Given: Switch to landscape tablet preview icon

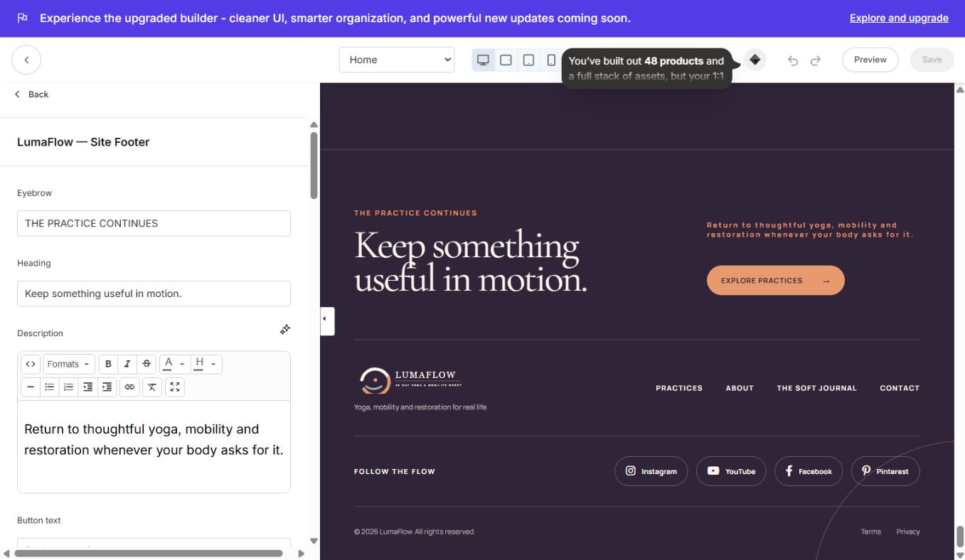Looking at the screenshot, I should tap(506, 60).
